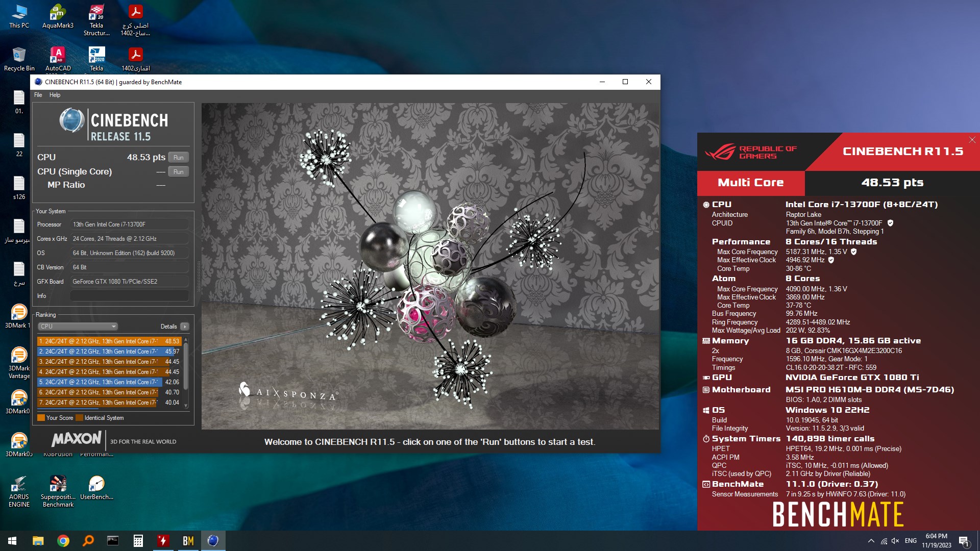Open the orange magnifier search app in taskbar
This screenshot has width=980, height=551.
[x=88, y=541]
